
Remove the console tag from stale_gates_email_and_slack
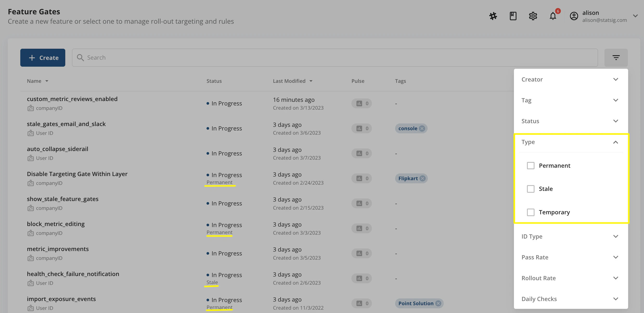pyautogui.click(x=422, y=128)
